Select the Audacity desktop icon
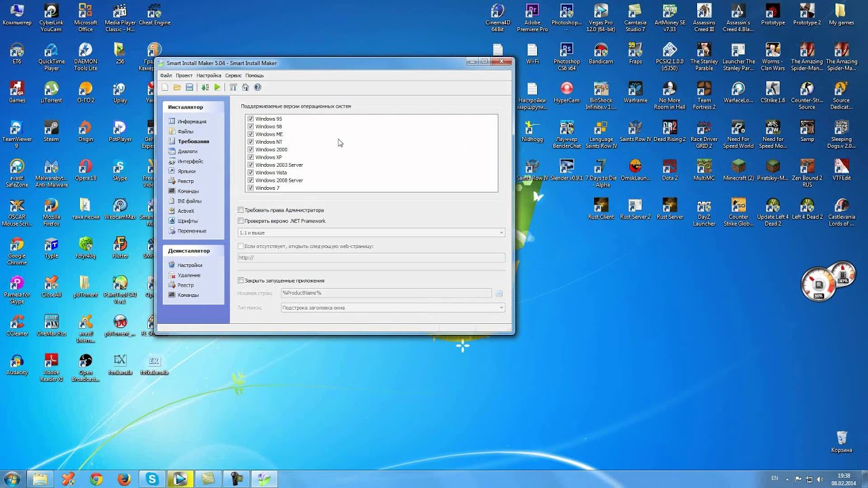Screen dimensions: 868x488 pos(17,365)
